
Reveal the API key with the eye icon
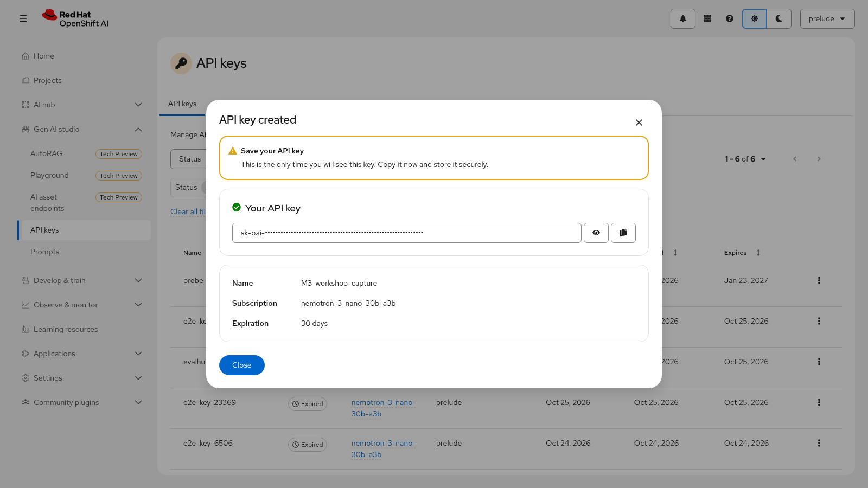click(596, 233)
